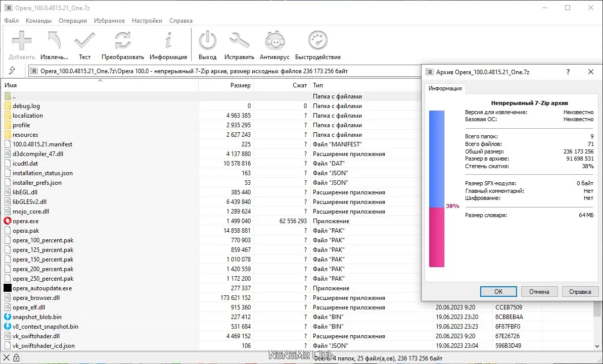Viewport: 603px width, 364px height.
Task: Open the Настройки menu
Action: [147, 21]
